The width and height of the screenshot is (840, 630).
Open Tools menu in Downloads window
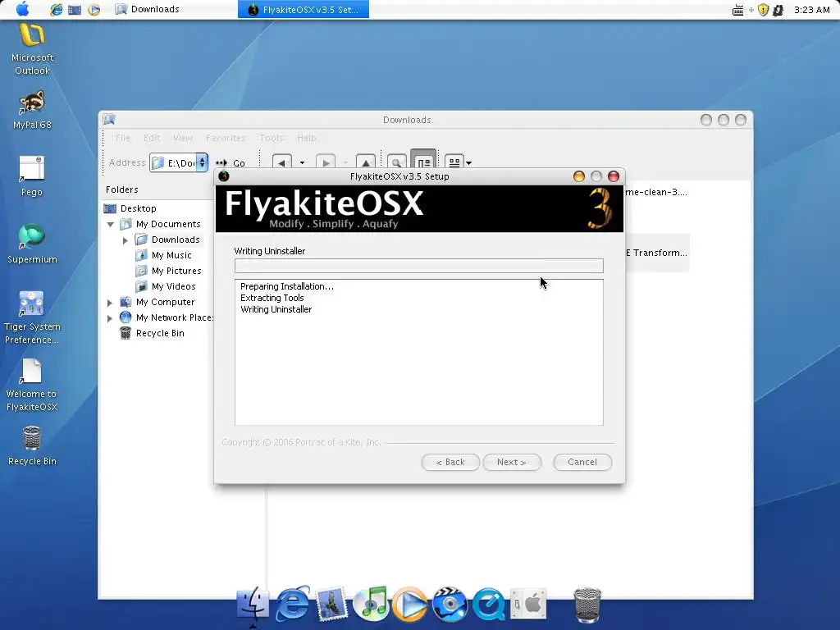[x=271, y=138]
